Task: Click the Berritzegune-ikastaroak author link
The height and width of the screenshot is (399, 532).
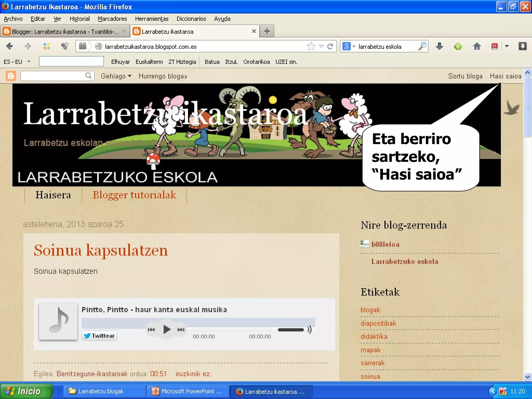Action: pyautogui.click(x=92, y=374)
